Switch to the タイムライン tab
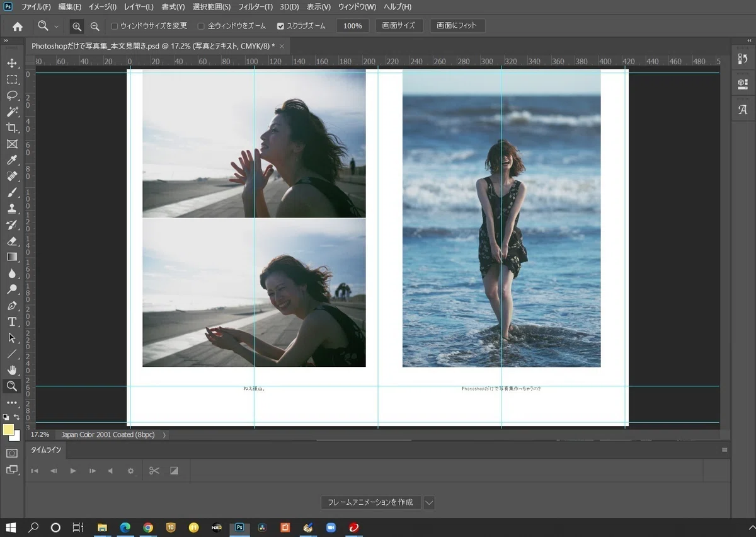The image size is (756, 537). tap(47, 450)
